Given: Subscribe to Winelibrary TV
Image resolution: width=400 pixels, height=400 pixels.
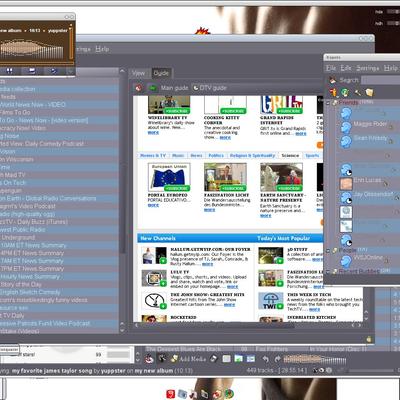Looking at the screenshot, I should click(x=177, y=111).
